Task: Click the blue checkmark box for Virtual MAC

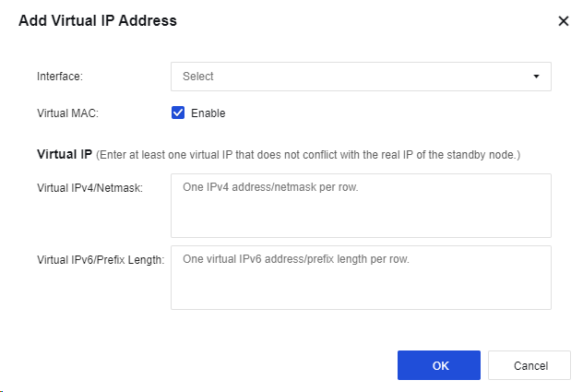Action: [179, 113]
